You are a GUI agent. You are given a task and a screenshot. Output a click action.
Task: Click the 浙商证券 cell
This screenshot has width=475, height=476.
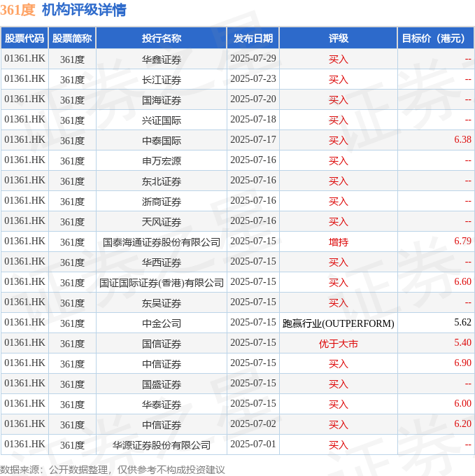[x=162, y=202]
